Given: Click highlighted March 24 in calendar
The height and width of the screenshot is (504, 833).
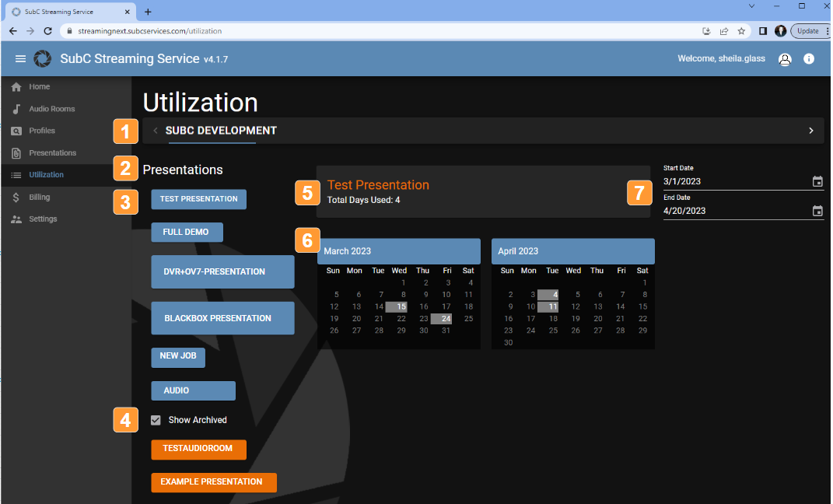Looking at the screenshot, I should (442, 319).
